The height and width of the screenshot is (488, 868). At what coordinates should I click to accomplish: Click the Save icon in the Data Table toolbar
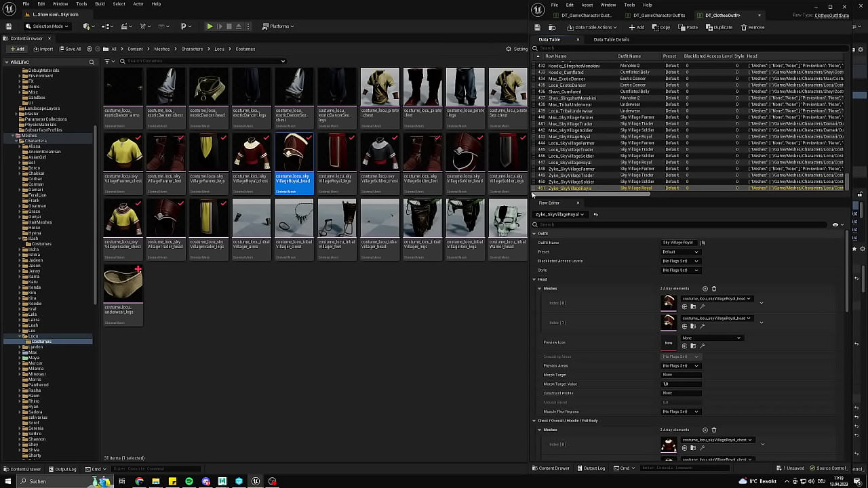point(537,27)
